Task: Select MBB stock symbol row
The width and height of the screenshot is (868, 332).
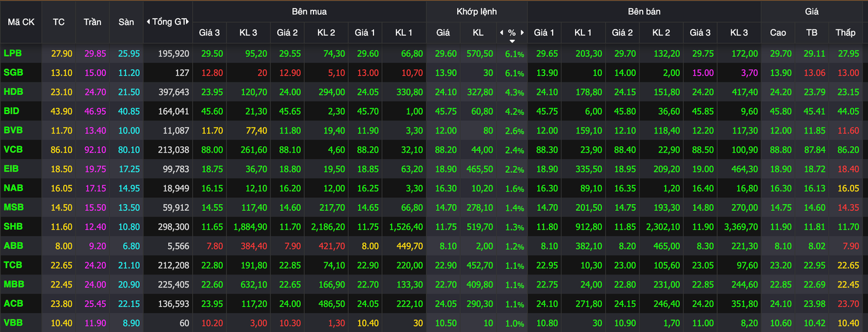Action: tap(13, 285)
